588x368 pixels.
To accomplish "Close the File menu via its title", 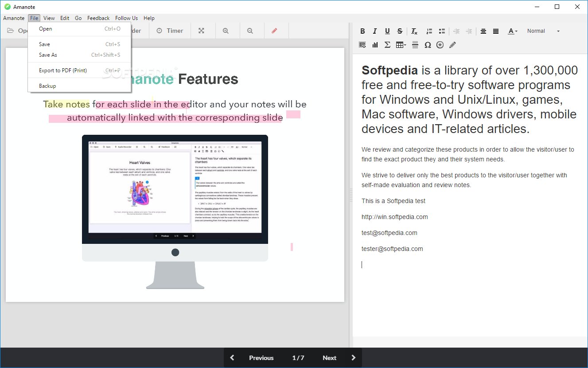I will pos(34,18).
